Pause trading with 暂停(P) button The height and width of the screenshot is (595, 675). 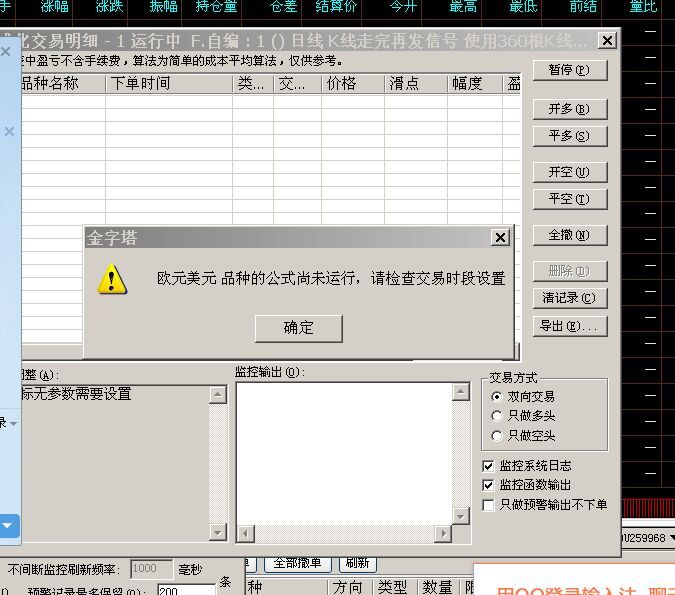pyautogui.click(x=570, y=70)
